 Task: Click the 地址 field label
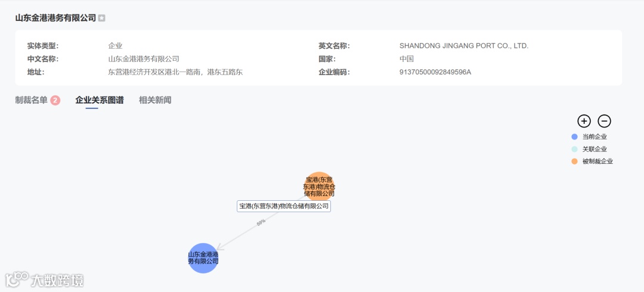(x=36, y=72)
